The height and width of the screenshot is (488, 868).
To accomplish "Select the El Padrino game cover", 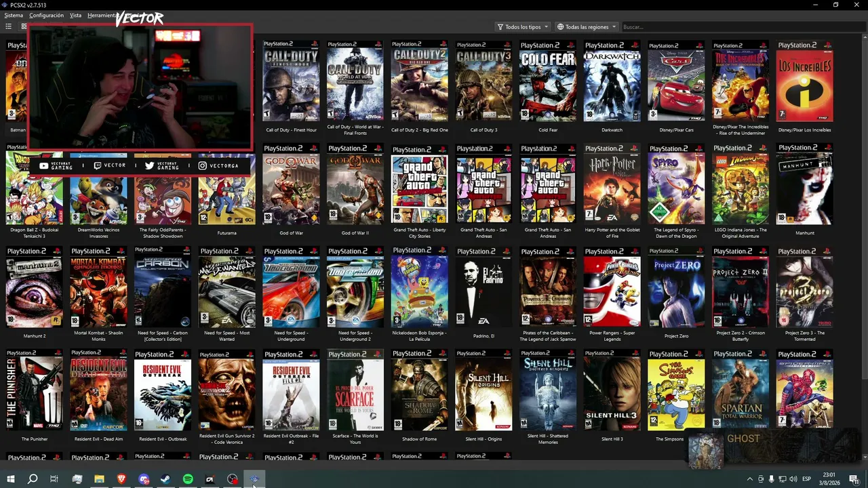I will coord(484,287).
